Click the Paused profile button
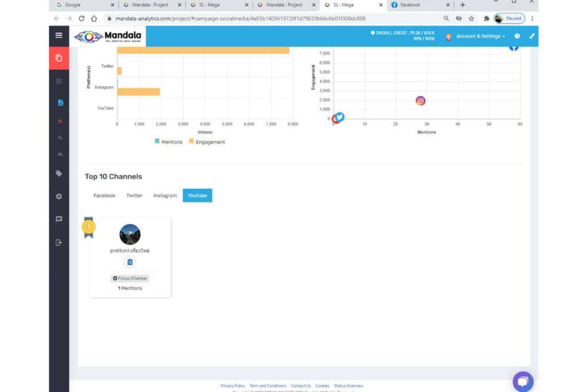Screen dimensions: 588x392 509,18
